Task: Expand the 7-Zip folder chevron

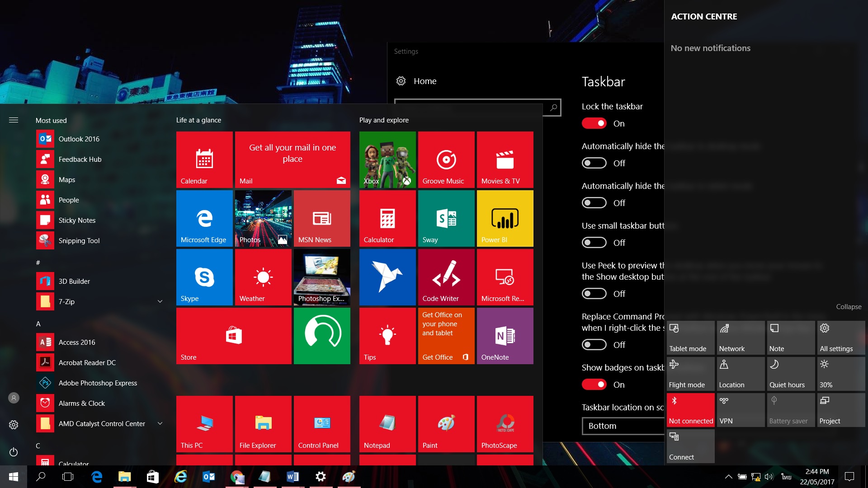Action: point(160,301)
